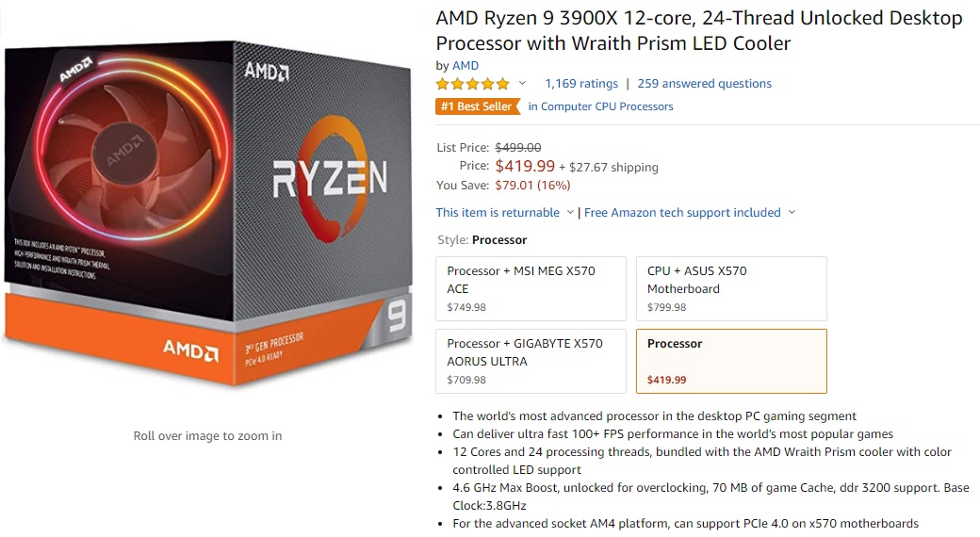Select Processor + GIGABYTE X570 AORUS ULTRA style

[x=531, y=361]
